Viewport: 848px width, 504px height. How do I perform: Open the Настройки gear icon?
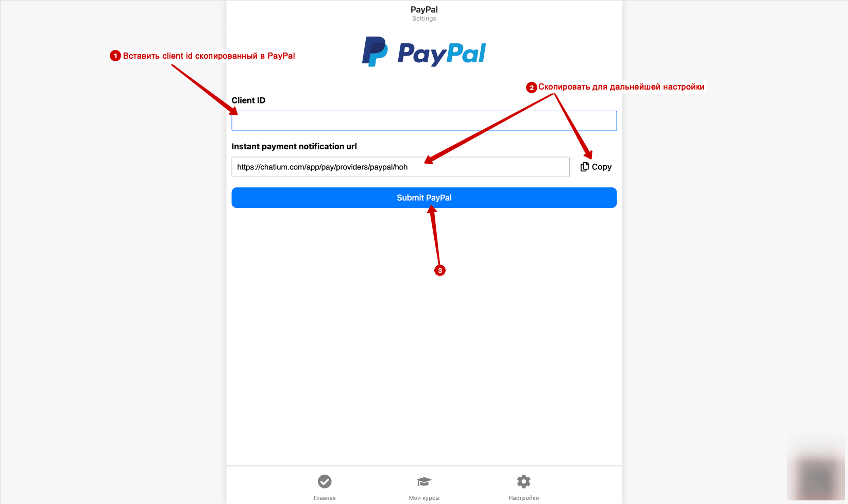tap(524, 481)
